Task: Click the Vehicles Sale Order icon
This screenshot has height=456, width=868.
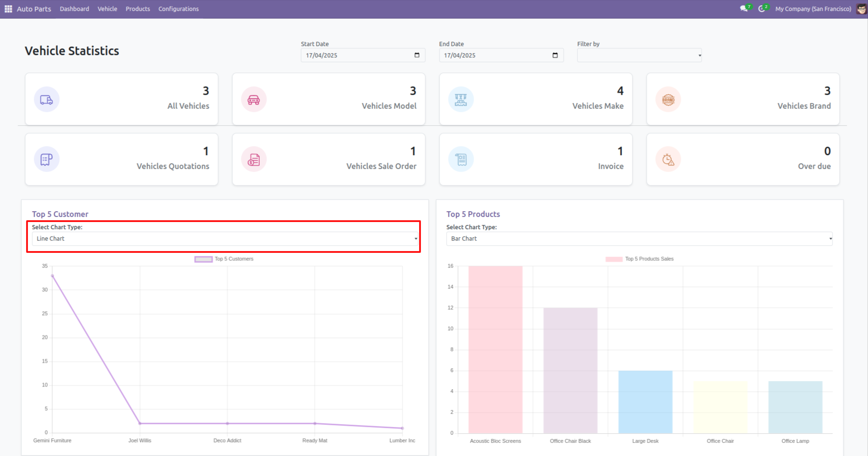Action: tap(254, 159)
